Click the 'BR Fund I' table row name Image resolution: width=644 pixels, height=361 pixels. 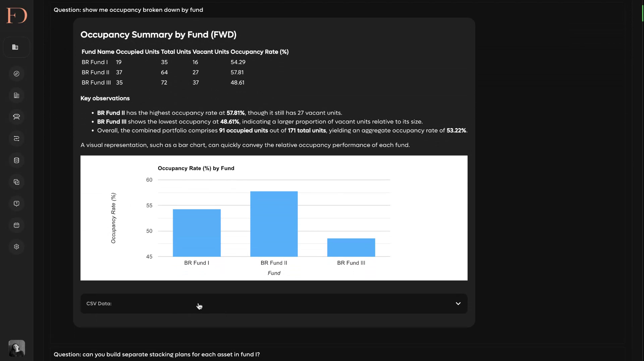pyautogui.click(x=95, y=62)
